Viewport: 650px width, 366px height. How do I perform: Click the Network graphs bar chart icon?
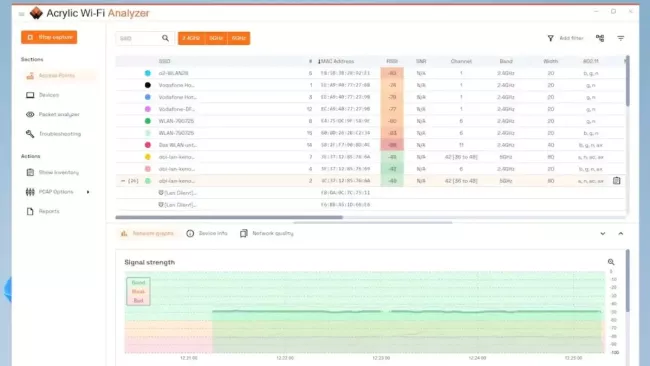tap(124, 233)
